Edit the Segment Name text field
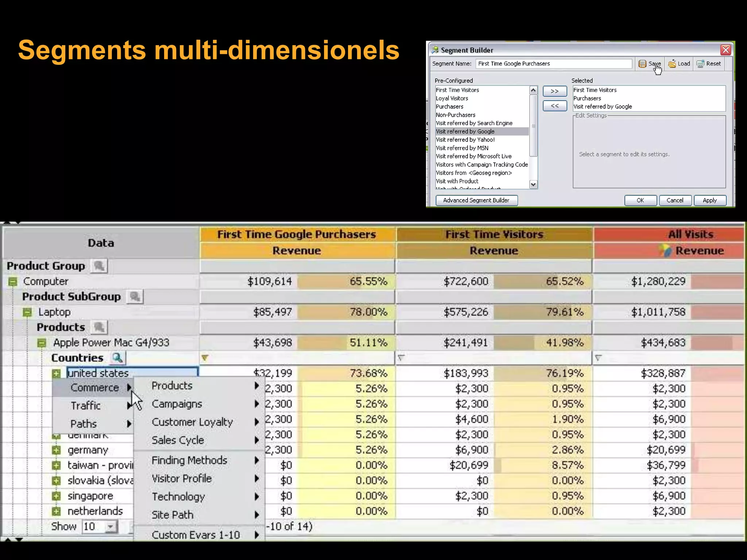This screenshot has width=747, height=560. pyautogui.click(x=553, y=64)
